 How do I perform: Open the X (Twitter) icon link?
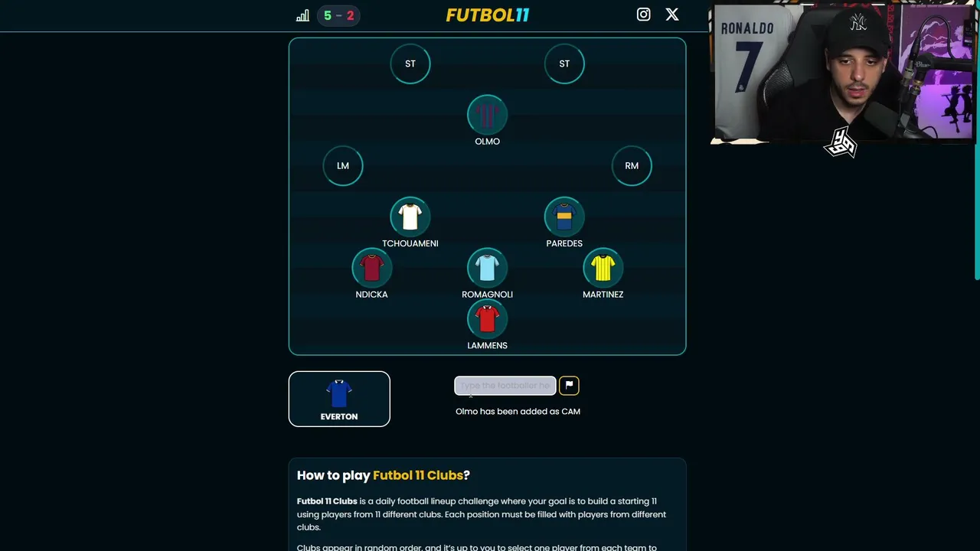click(x=672, y=15)
